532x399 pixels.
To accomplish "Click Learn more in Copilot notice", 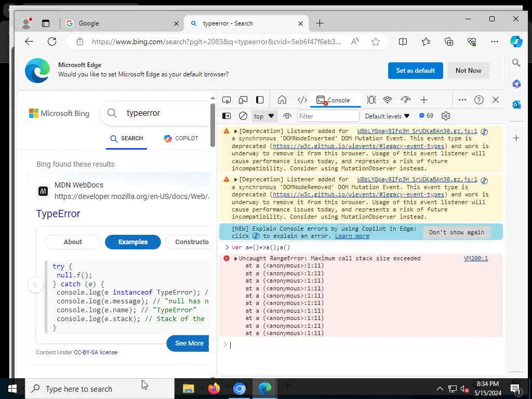I will [x=352, y=236].
